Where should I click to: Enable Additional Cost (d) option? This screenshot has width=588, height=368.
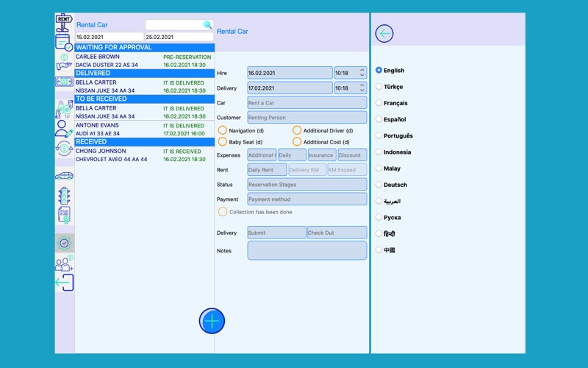coord(297,141)
